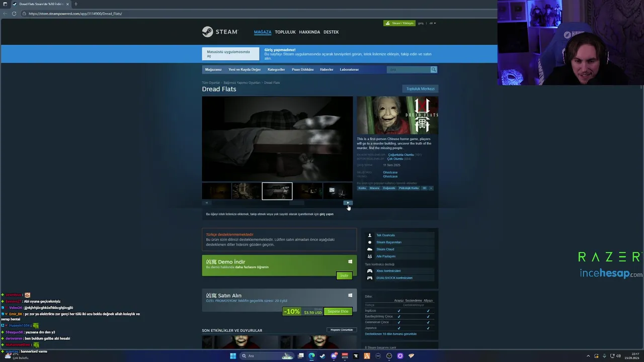
Task: Click the Steam'i Yükleyin button
Action: click(399, 23)
